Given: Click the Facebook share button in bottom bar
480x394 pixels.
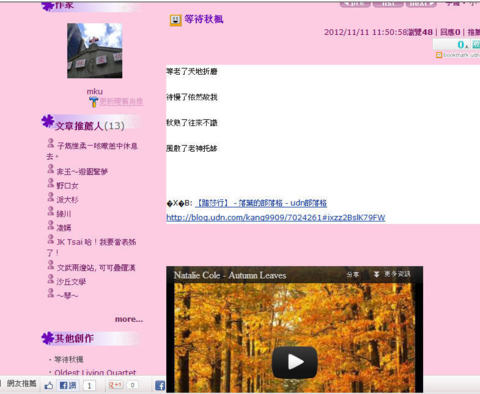Looking at the screenshot, I should pyautogui.click(x=68, y=386).
